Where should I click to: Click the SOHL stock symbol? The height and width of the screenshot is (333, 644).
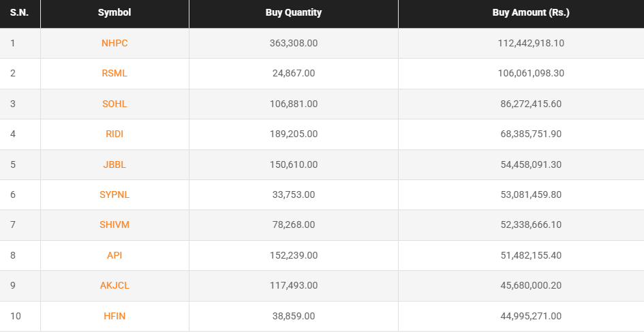[x=114, y=104]
